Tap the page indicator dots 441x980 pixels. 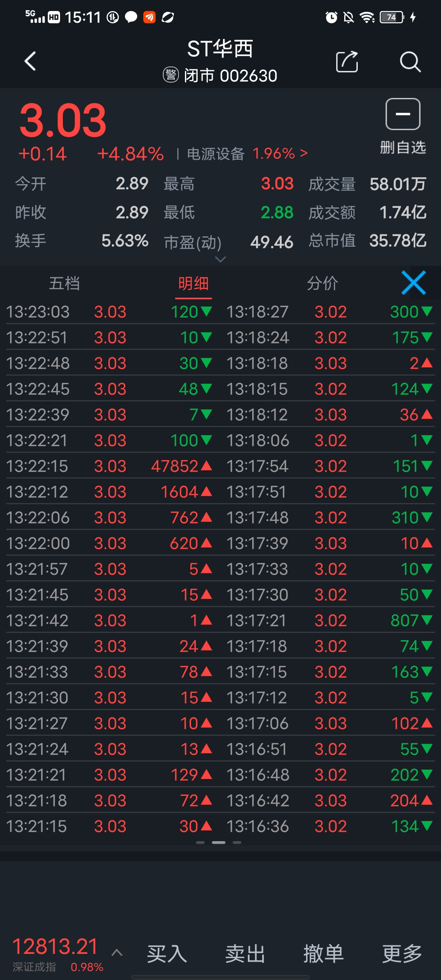[x=218, y=842]
